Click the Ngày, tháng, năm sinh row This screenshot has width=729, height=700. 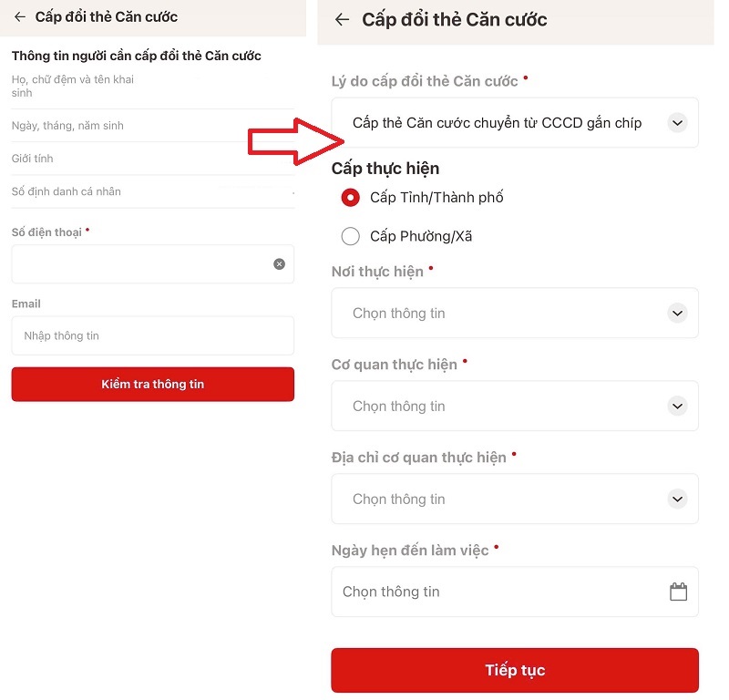[152, 126]
